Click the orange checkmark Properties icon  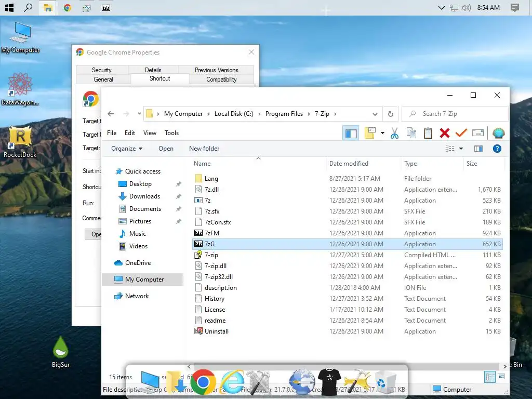coord(461,133)
